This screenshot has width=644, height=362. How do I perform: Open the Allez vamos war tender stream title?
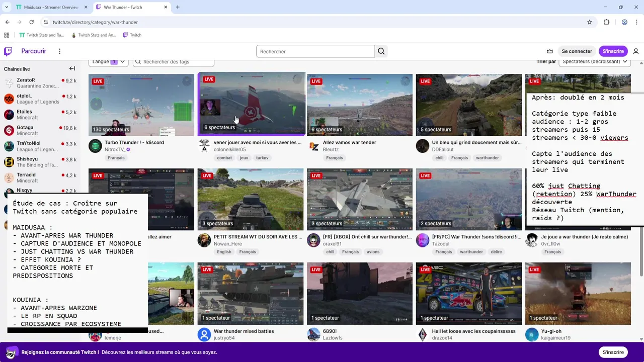[350, 143]
